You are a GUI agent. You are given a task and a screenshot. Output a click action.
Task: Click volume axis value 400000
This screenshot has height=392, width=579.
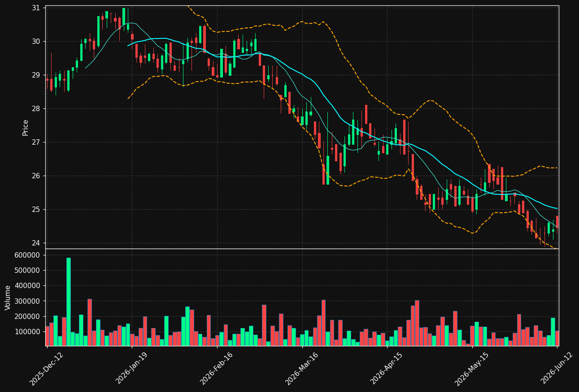[28, 286]
